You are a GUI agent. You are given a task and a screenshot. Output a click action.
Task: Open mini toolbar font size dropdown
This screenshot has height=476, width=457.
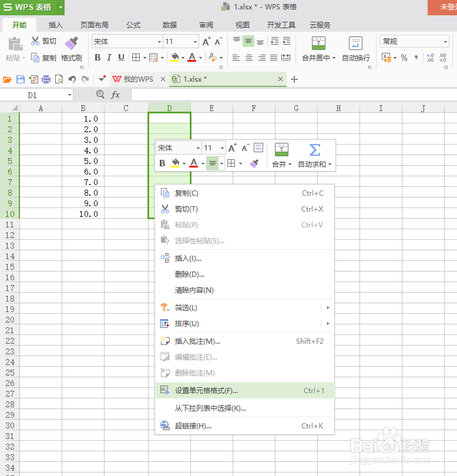[222, 148]
